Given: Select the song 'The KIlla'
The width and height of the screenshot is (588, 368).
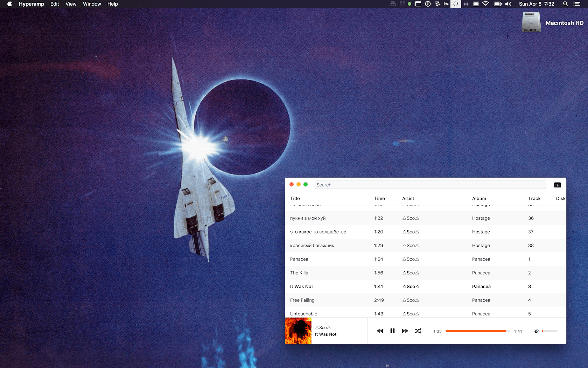Looking at the screenshot, I should [x=426, y=273].
